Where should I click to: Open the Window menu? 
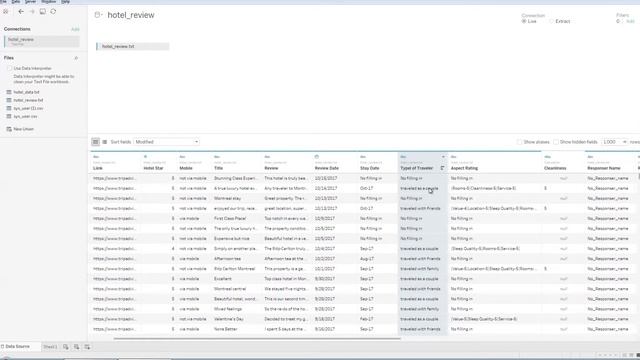(x=49, y=2)
